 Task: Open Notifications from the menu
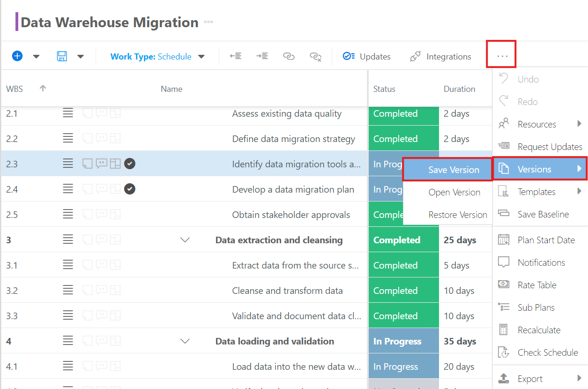(x=540, y=262)
